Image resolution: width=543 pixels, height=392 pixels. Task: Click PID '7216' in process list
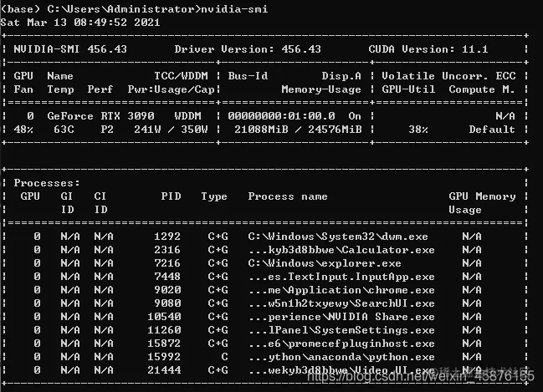point(167,263)
